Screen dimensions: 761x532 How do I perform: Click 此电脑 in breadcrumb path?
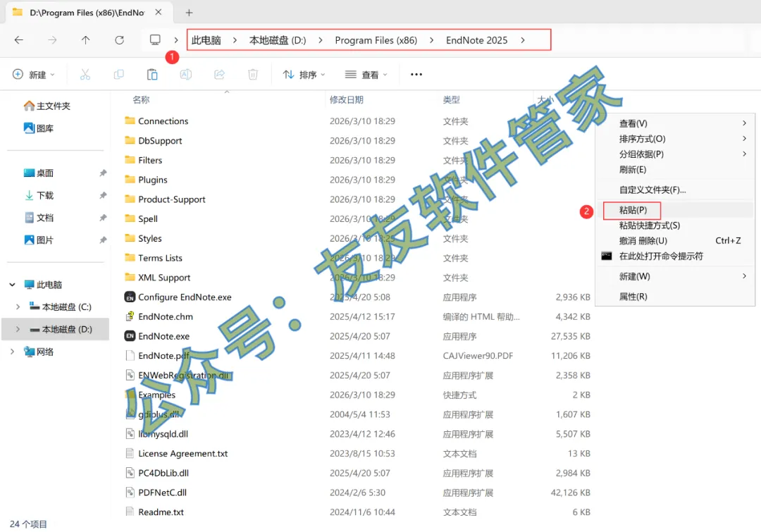coord(206,40)
